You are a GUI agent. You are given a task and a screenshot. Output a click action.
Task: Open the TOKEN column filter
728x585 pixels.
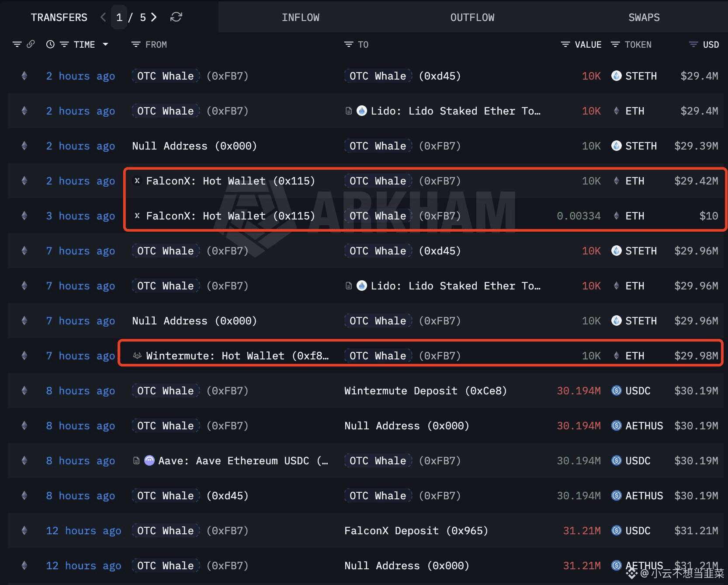tap(615, 44)
